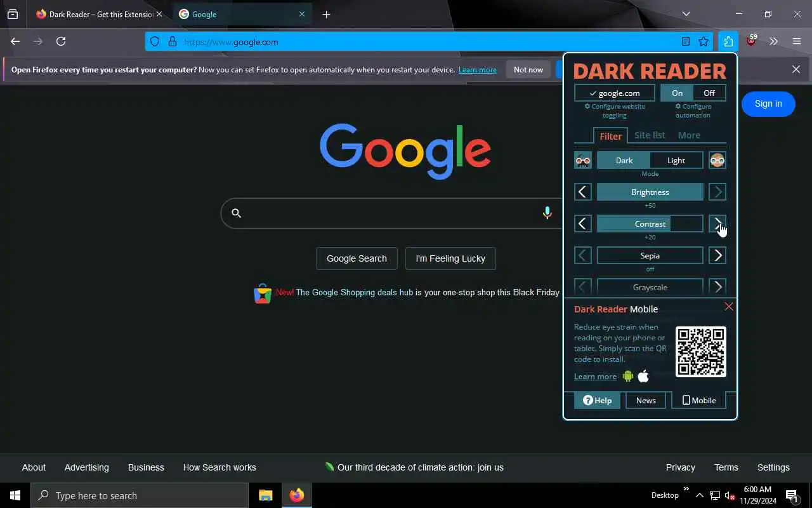Go back using the browser back arrow
Viewport: 812px width, 508px height.
[x=15, y=41]
